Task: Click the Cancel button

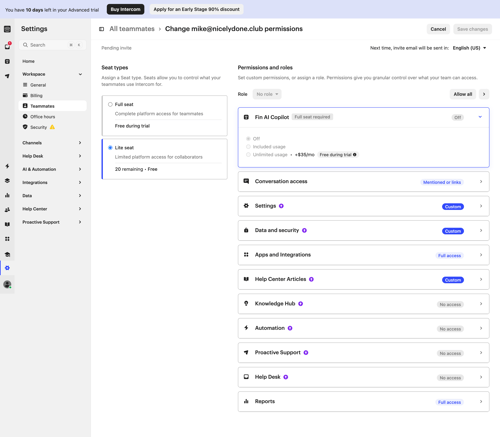Action: click(438, 29)
